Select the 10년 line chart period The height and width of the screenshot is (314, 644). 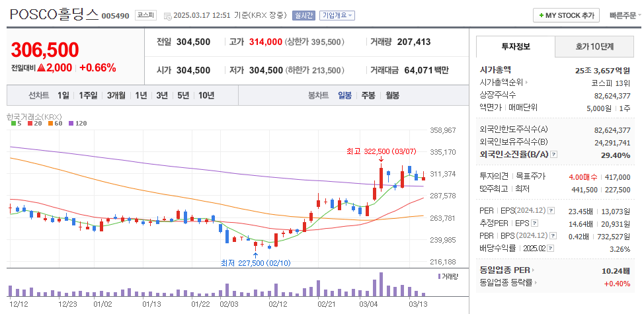(x=206, y=96)
